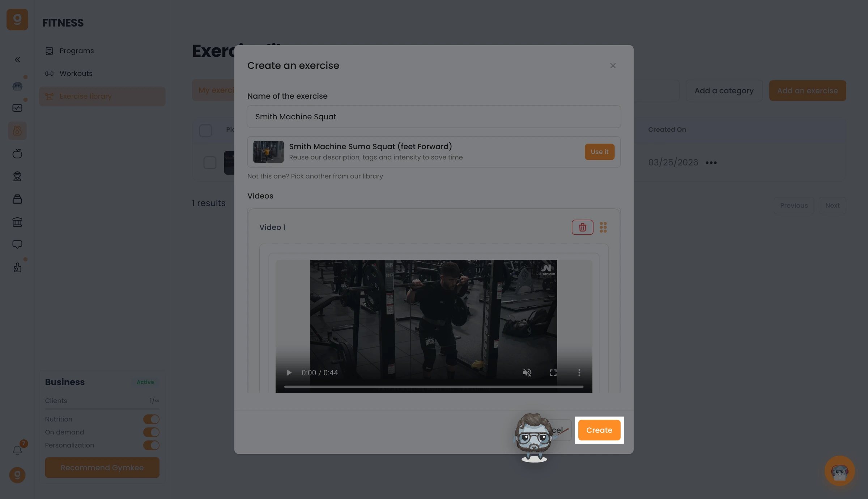
Task: Click Pick another from our library link
Action: (x=337, y=176)
